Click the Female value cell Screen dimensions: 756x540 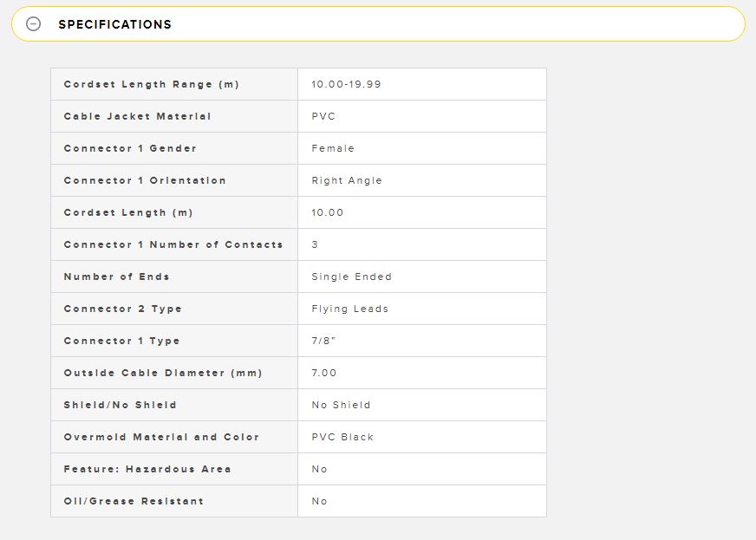[x=333, y=148]
